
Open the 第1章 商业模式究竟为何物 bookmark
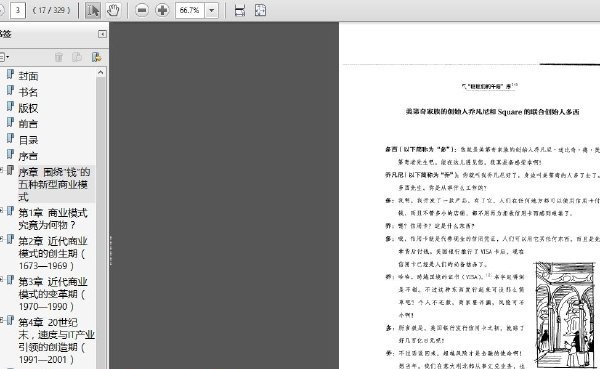tap(53, 219)
